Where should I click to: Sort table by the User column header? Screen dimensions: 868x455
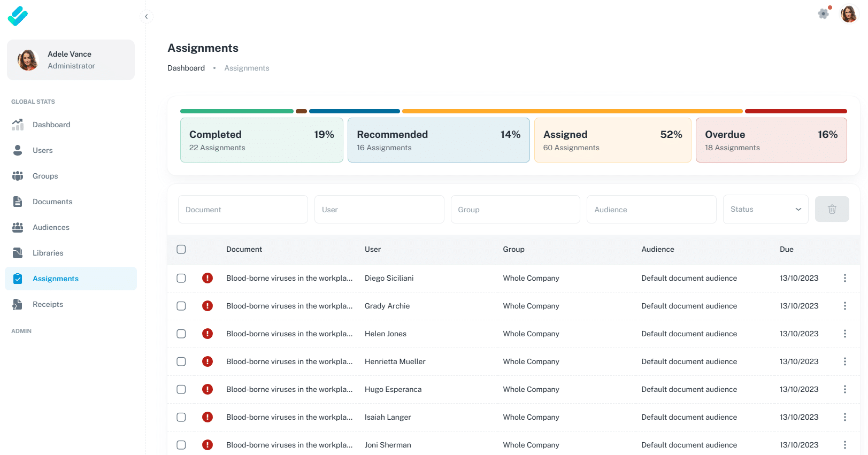[373, 249]
